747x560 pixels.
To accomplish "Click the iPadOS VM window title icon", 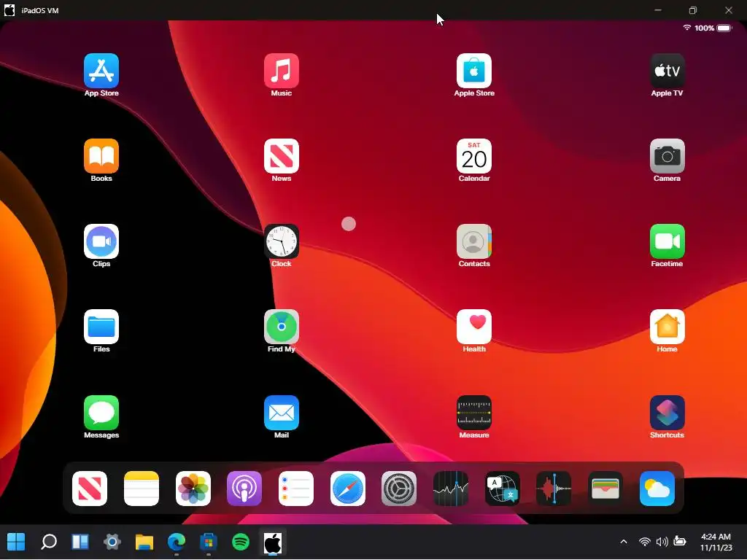I will click(x=9, y=10).
